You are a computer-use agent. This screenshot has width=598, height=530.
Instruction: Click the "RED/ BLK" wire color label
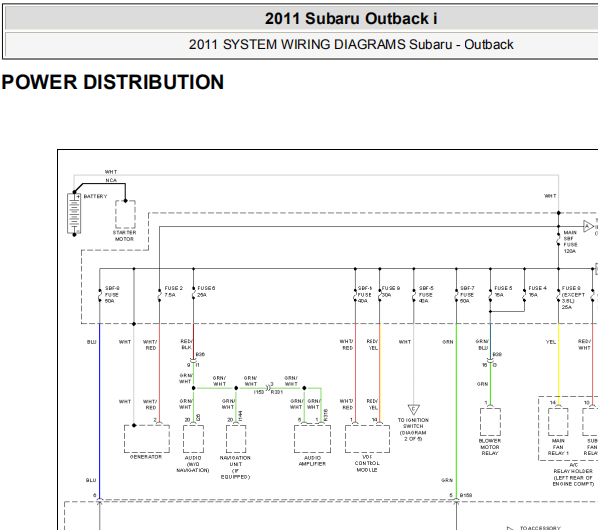(186, 344)
